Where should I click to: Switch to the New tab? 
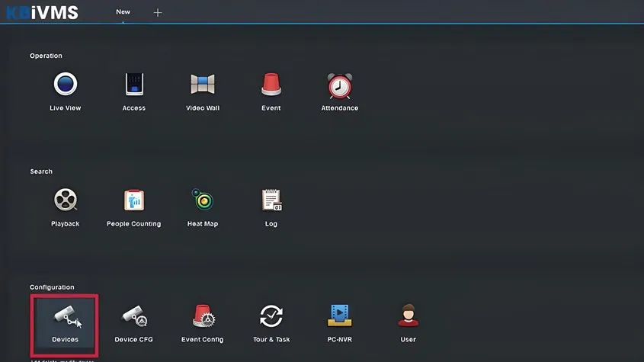click(x=123, y=12)
